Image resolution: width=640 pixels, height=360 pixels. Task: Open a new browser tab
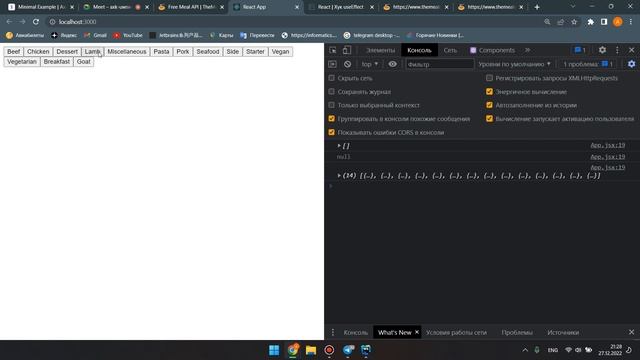537,7
